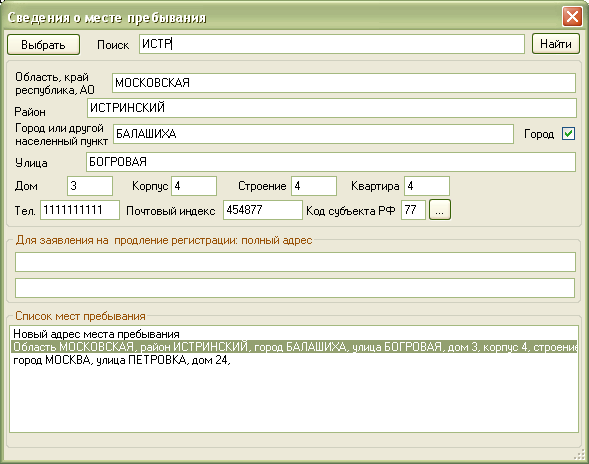Open the region code lookup ellipsis button
589x464 pixels.
pyautogui.click(x=439, y=210)
